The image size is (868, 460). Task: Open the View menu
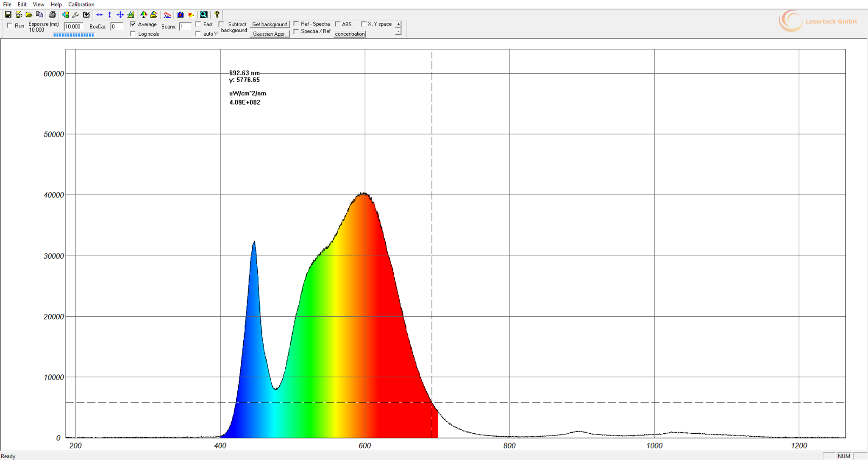point(39,4)
